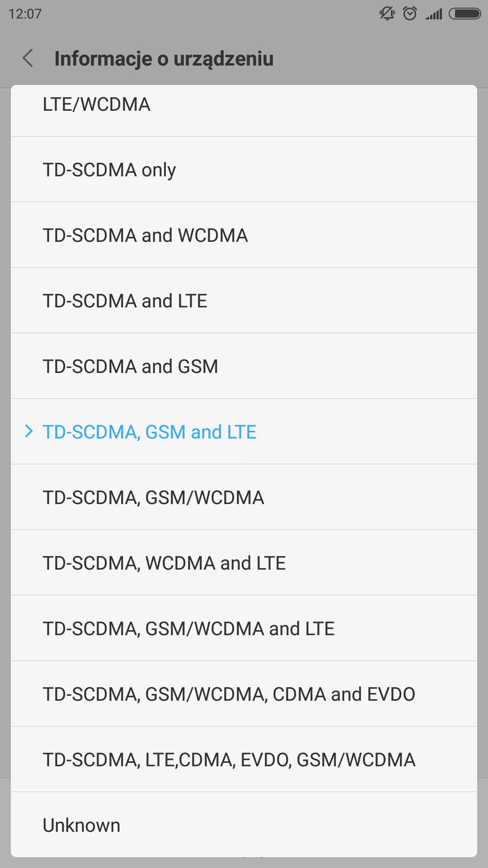Tap the back arrow icon
The width and height of the screenshot is (488, 868).
[28, 58]
